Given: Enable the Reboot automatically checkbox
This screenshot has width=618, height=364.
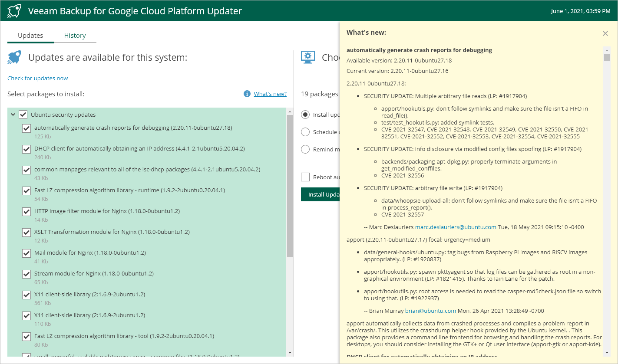Looking at the screenshot, I should click(x=305, y=177).
